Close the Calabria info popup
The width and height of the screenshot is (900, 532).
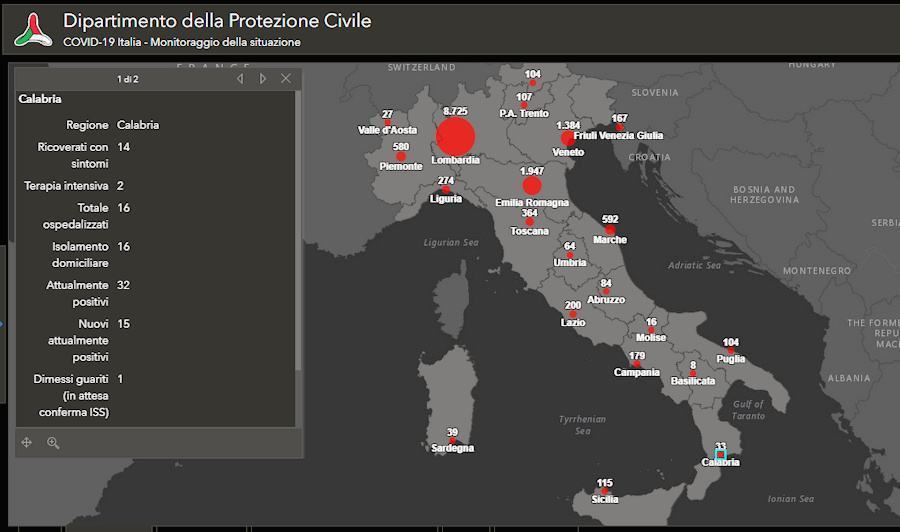tap(286, 79)
